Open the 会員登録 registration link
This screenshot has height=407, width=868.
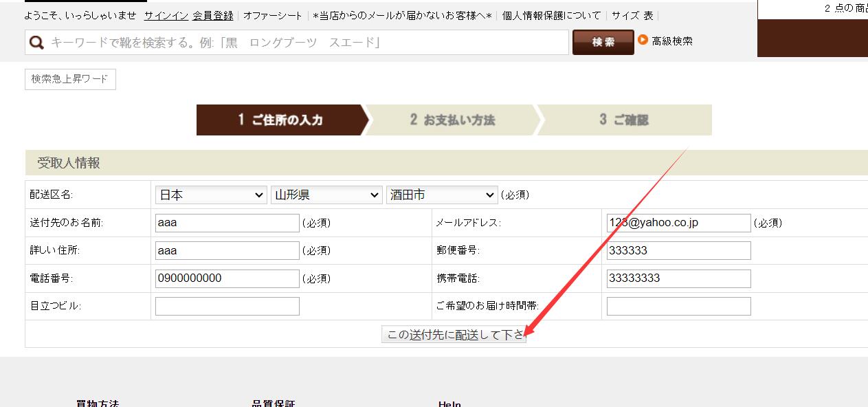[212, 15]
